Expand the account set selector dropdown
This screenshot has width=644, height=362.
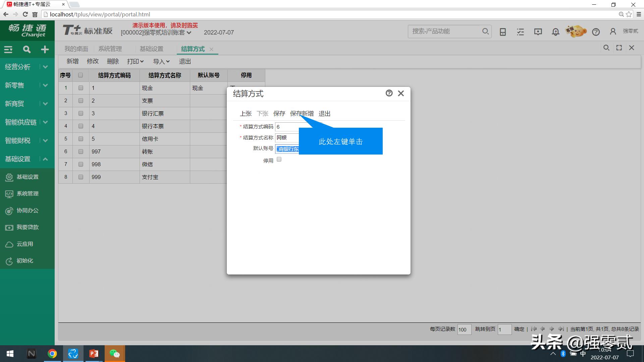pyautogui.click(x=190, y=33)
